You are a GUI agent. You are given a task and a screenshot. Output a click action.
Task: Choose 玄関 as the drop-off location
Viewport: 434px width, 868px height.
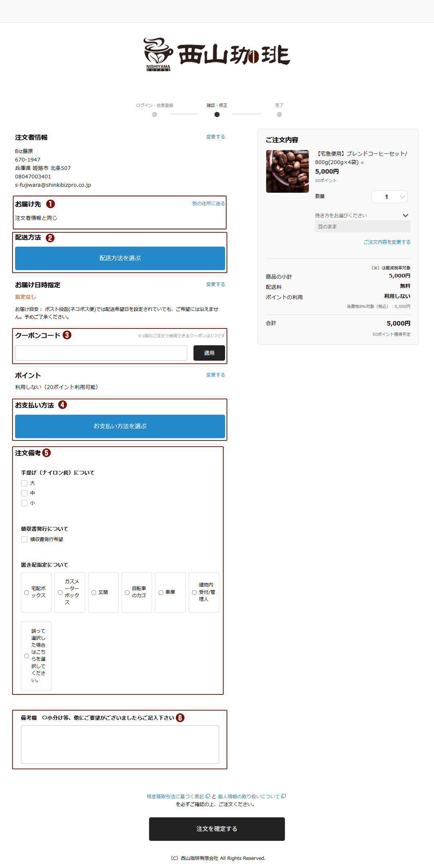[94, 592]
